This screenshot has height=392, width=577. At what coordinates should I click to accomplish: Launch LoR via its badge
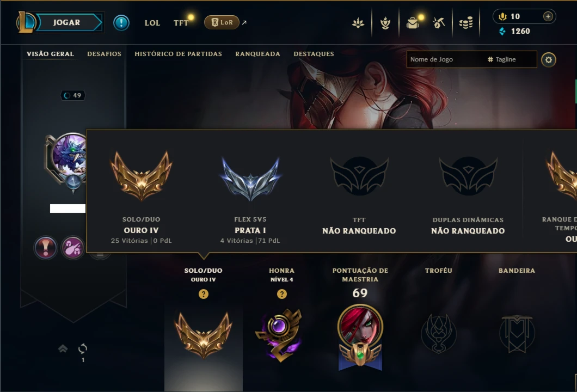pos(222,22)
